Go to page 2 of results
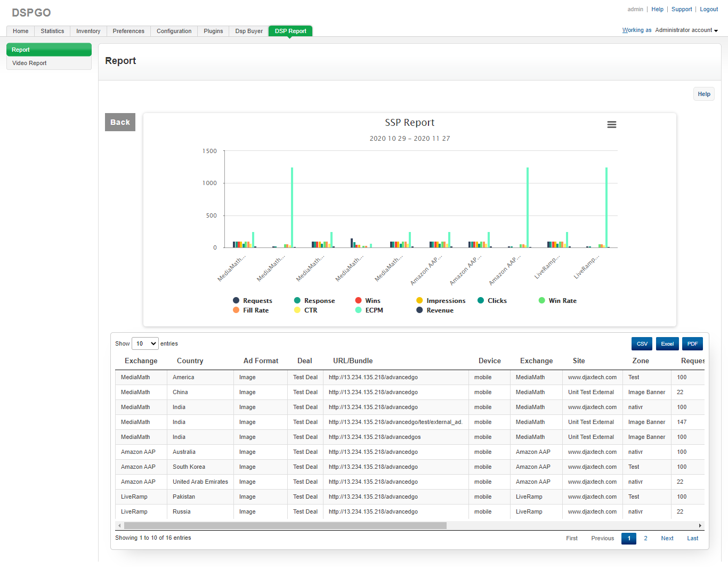Screen dimensions: 728x568 (645, 539)
